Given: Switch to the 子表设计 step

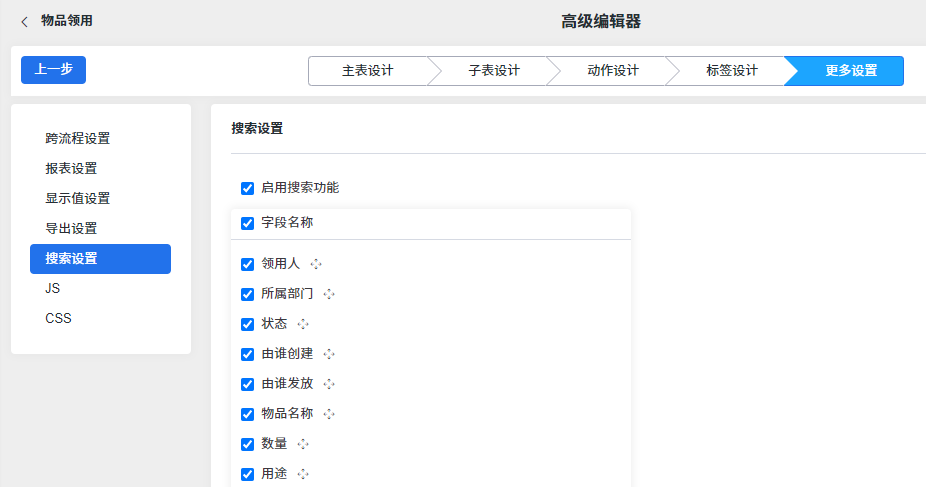Looking at the screenshot, I should pyautogui.click(x=494, y=71).
